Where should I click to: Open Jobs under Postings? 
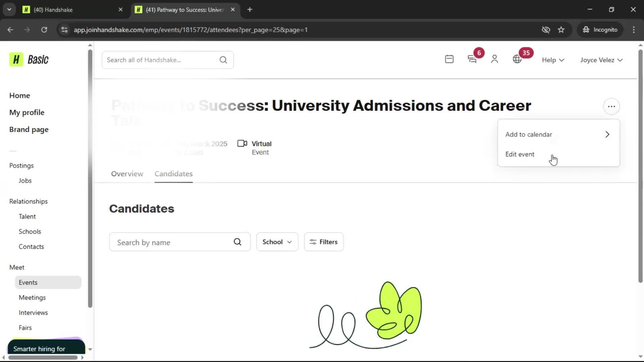coord(25,181)
